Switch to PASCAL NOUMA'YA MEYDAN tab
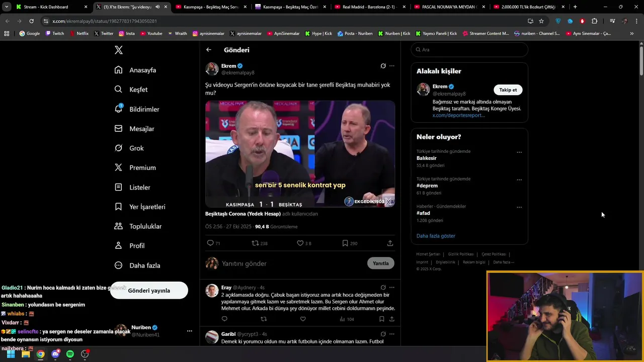Viewport: 644px width, 362px height. [x=449, y=7]
